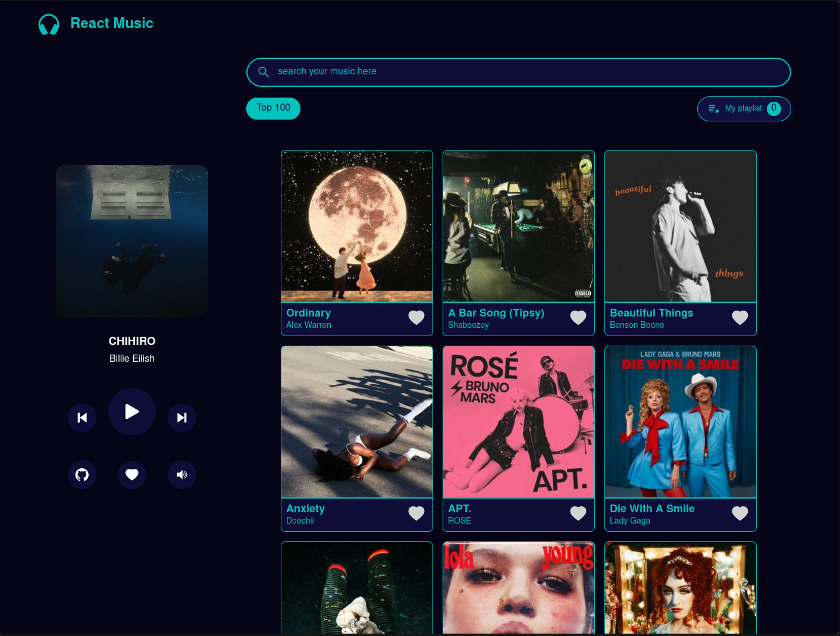Click the magnifier search icon
840x636 pixels.
[x=264, y=72]
